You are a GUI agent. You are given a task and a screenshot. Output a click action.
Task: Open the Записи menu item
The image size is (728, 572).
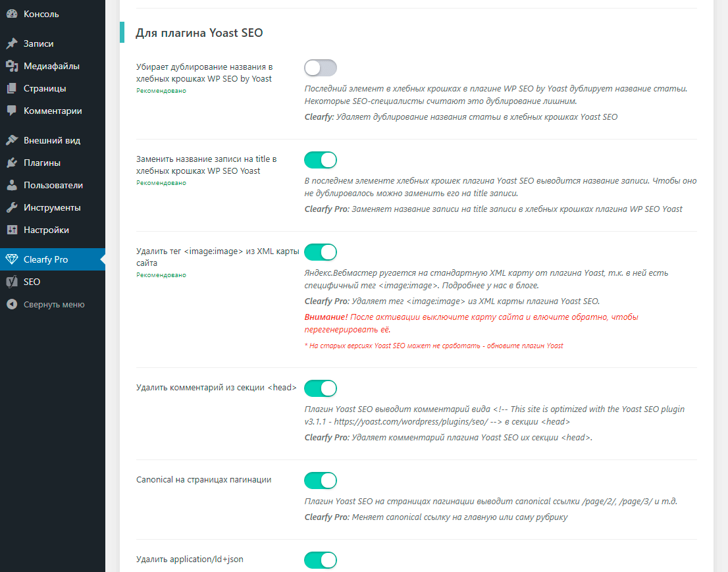coord(53,43)
